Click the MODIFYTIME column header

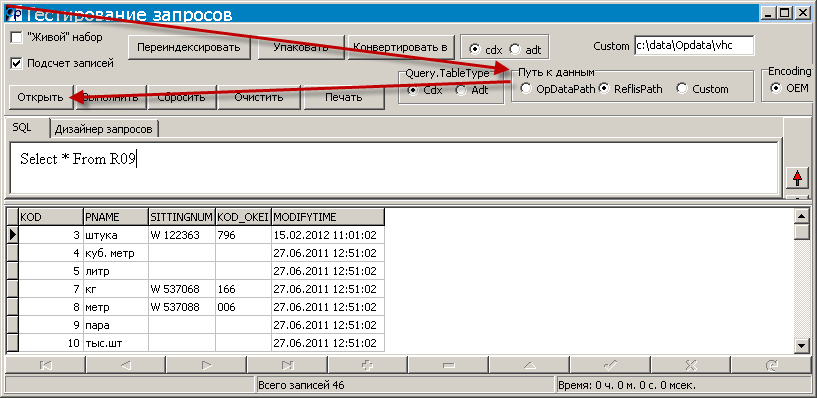click(328, 216)
